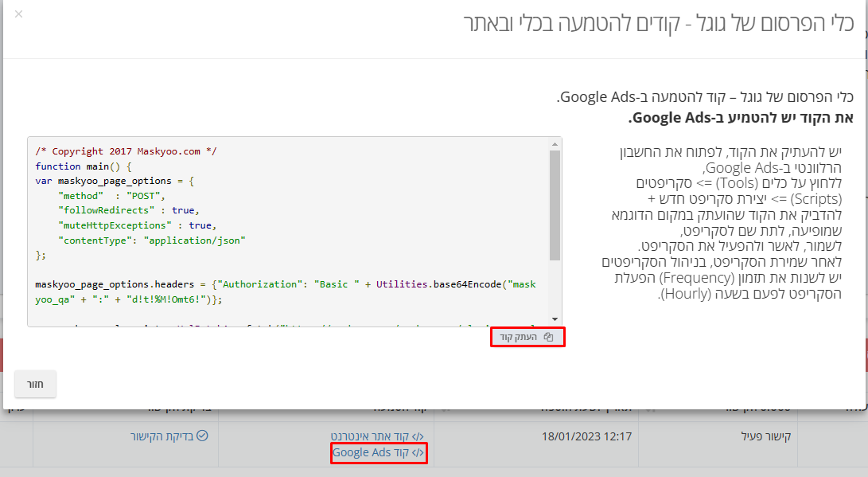The height and width of the screenshot is (477, 868).
Task: Close the Google Ads code dialog
Action: (19, 14)
